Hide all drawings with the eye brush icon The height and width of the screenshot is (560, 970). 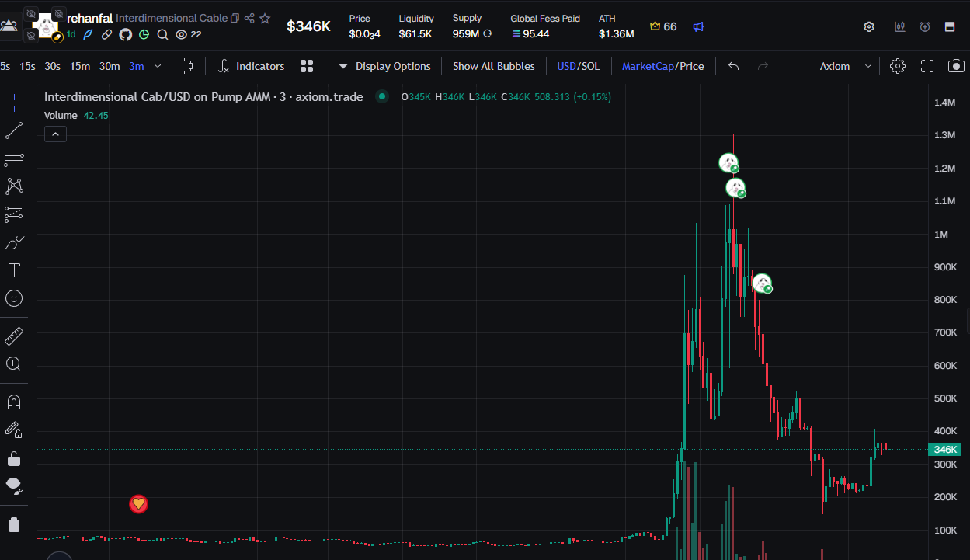(x=14, y=486)
